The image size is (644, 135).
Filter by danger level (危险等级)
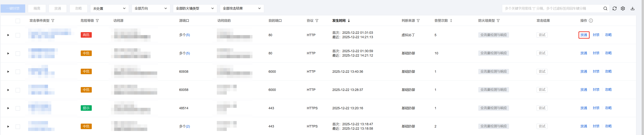(97, 21)
